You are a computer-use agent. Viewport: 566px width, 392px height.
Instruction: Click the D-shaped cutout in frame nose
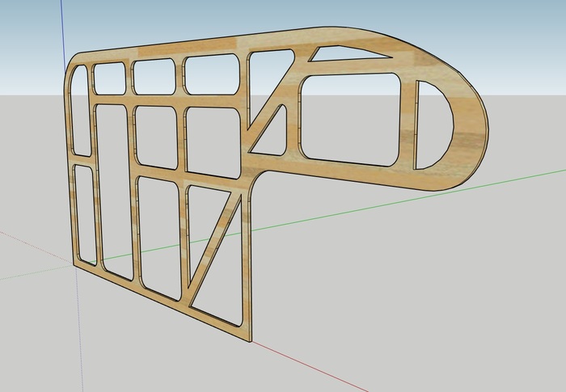432,125
